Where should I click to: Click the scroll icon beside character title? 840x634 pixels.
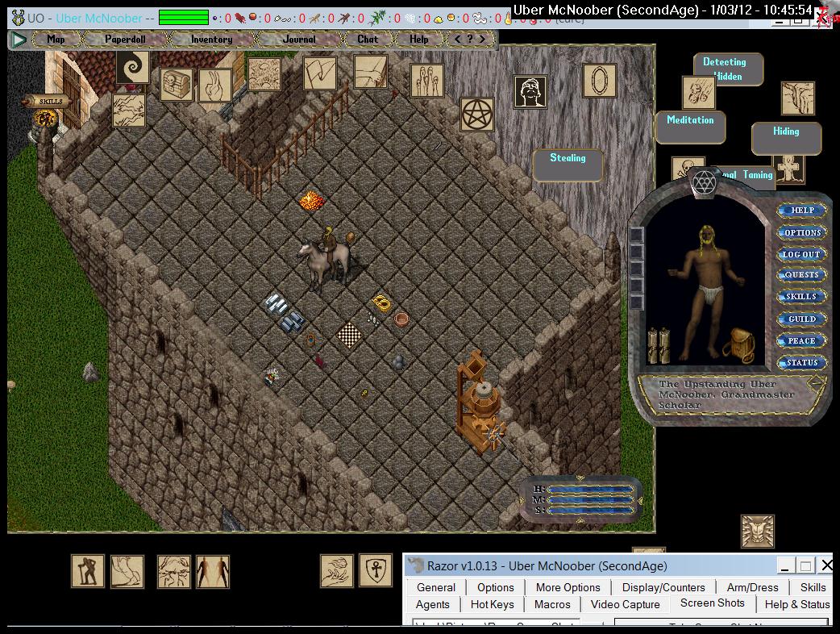[x=816, y=383]
